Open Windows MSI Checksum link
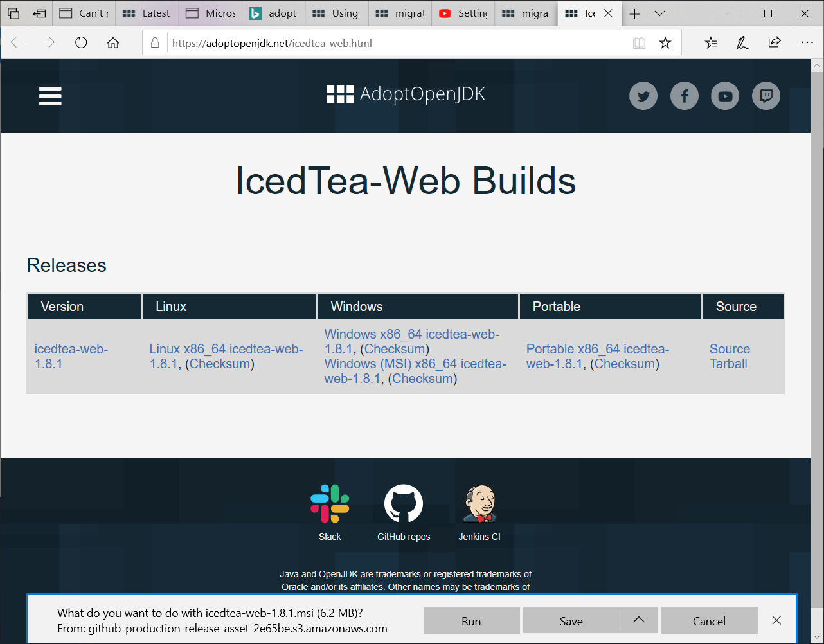Screen dimensions: 824x644 coord(422,379)
